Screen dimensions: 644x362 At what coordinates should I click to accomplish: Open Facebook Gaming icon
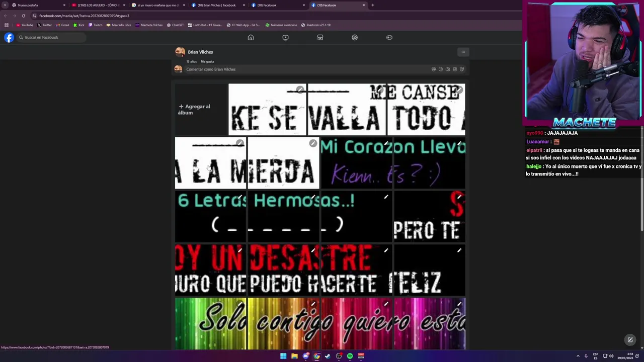[x=389, y=37]
